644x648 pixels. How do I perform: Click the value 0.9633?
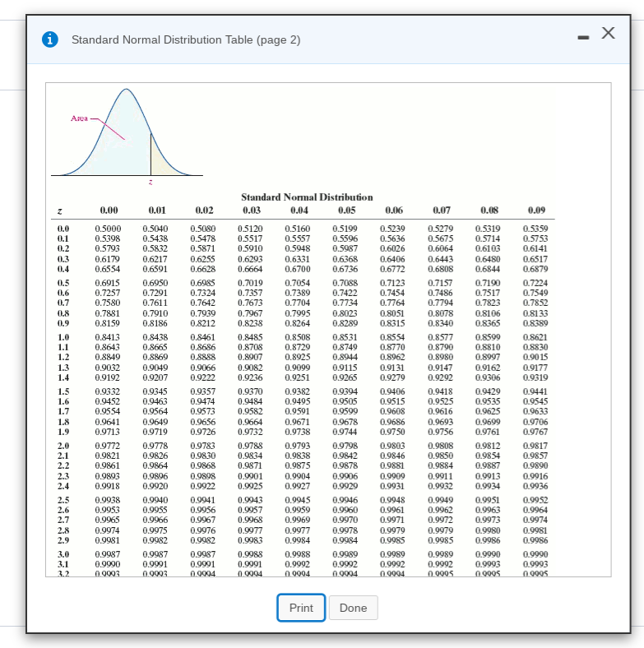(535, 412)
